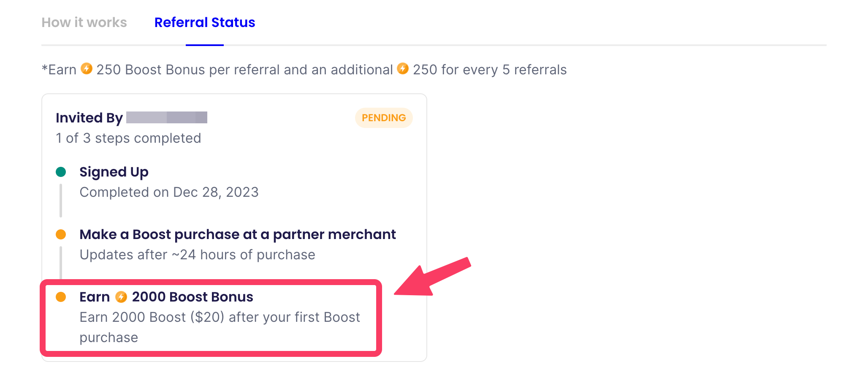Open the How it works tab
This screenshot has width=868, height=386.
coord(84,22)
